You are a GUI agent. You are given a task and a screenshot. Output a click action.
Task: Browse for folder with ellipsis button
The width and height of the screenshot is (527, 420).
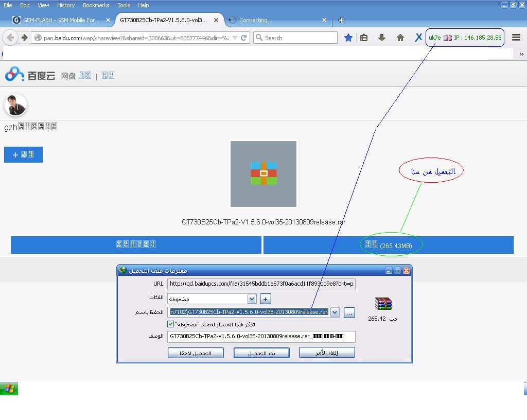[349, 313]
